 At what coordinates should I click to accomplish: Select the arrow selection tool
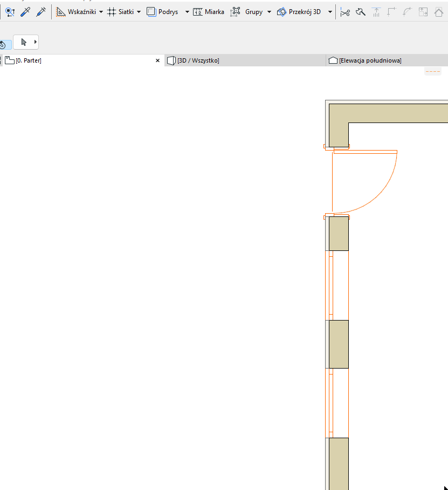coord(23,42)
